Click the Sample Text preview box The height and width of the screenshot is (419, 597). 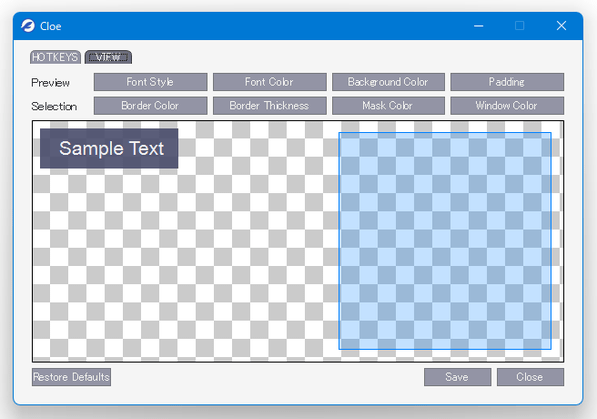109,148
